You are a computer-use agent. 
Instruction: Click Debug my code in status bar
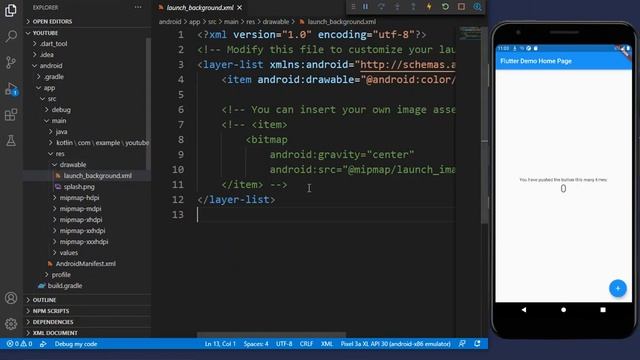click(x=76, y=344)
